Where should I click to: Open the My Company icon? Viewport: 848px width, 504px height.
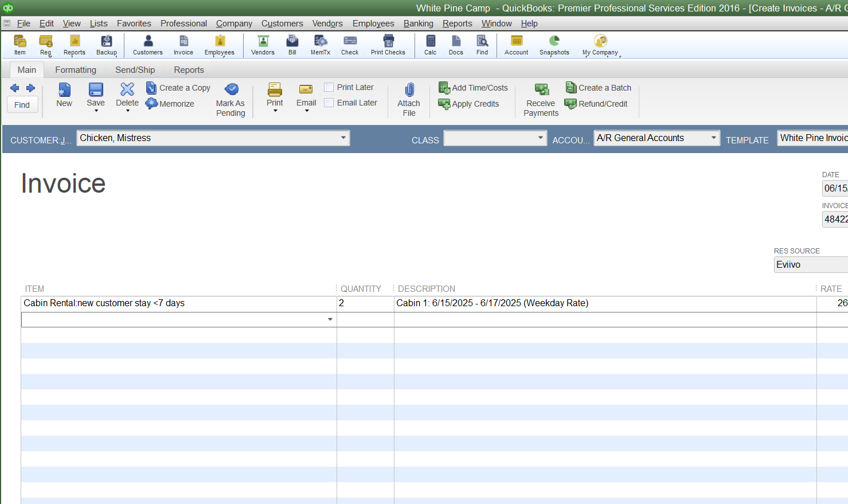pyautogui.click(x=600, y=45)
